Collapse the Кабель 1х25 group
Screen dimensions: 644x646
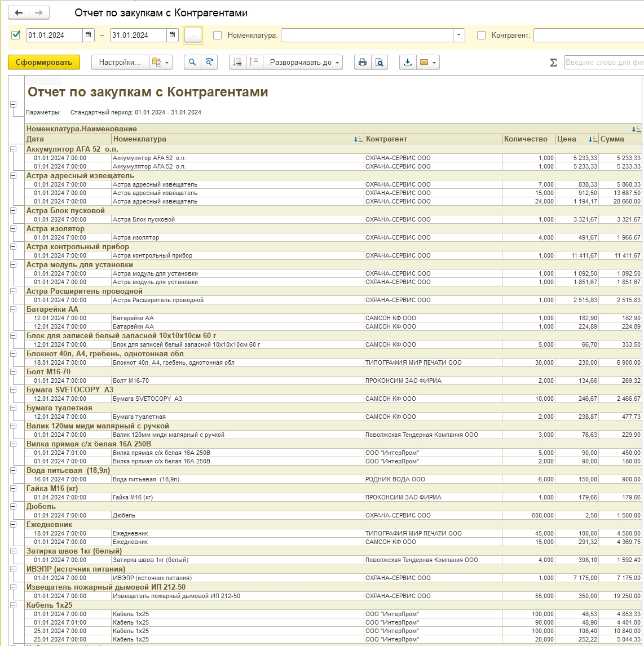click(13, 605)
